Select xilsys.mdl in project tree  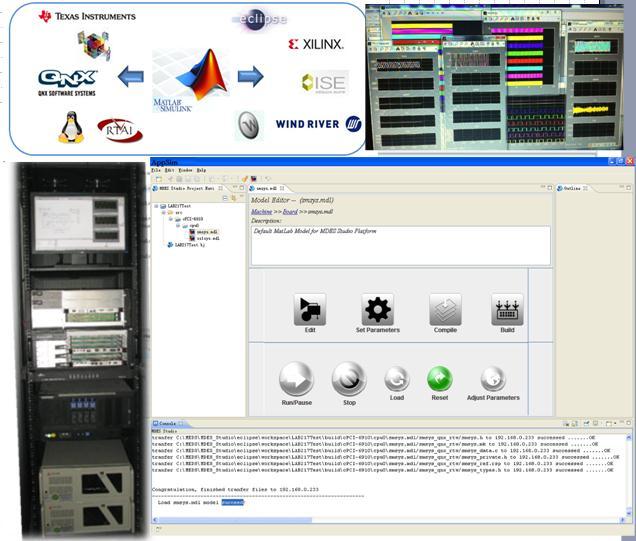[204, 238]
